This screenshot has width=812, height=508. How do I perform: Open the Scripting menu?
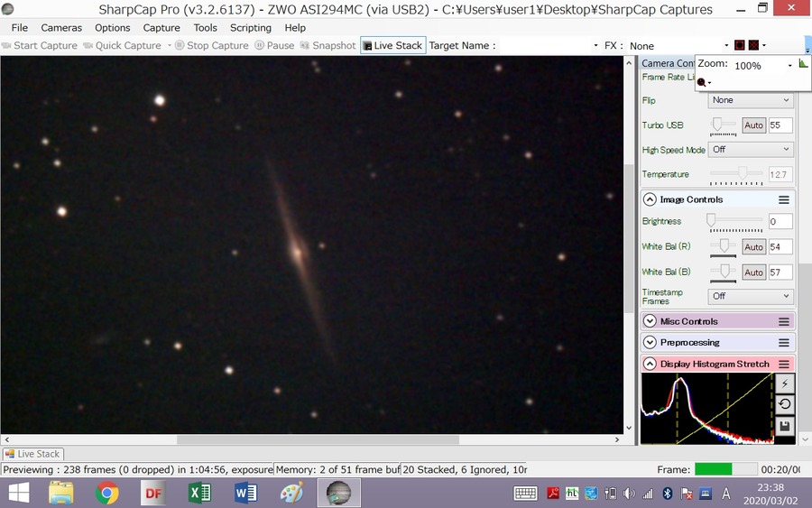(x=251, y=27)
